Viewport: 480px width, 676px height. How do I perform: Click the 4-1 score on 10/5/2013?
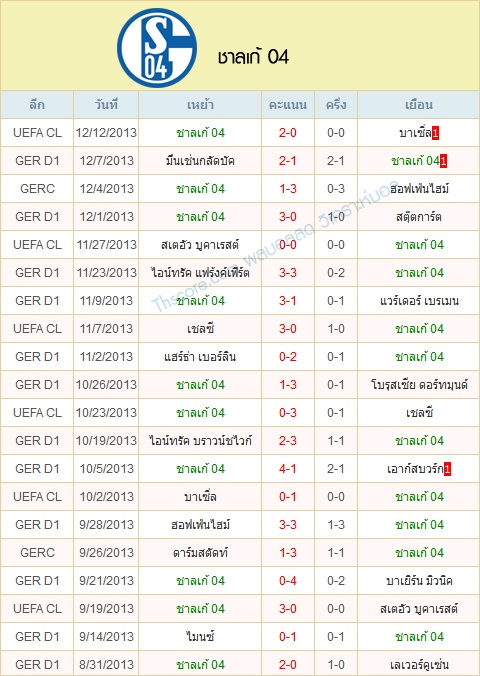(288, 469)
